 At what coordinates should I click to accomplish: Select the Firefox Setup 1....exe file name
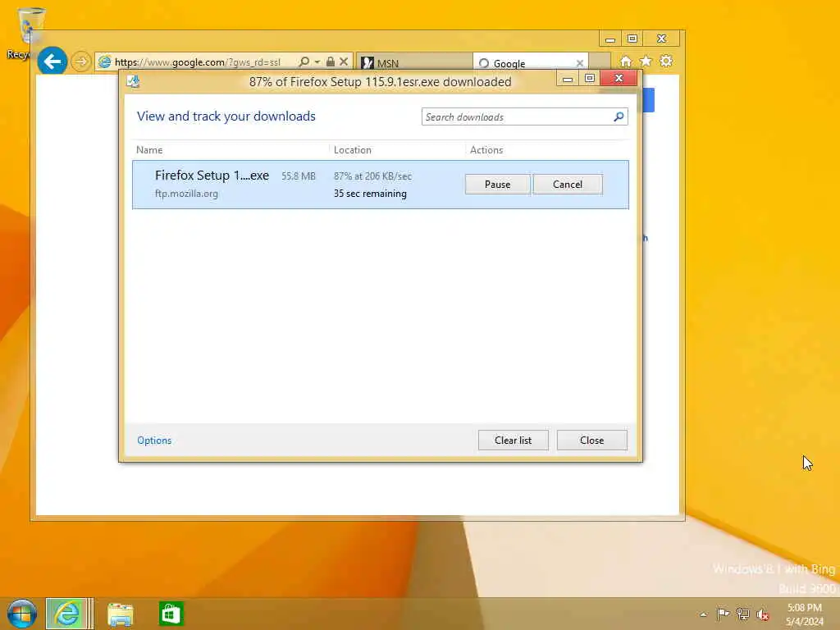(212, 176)
